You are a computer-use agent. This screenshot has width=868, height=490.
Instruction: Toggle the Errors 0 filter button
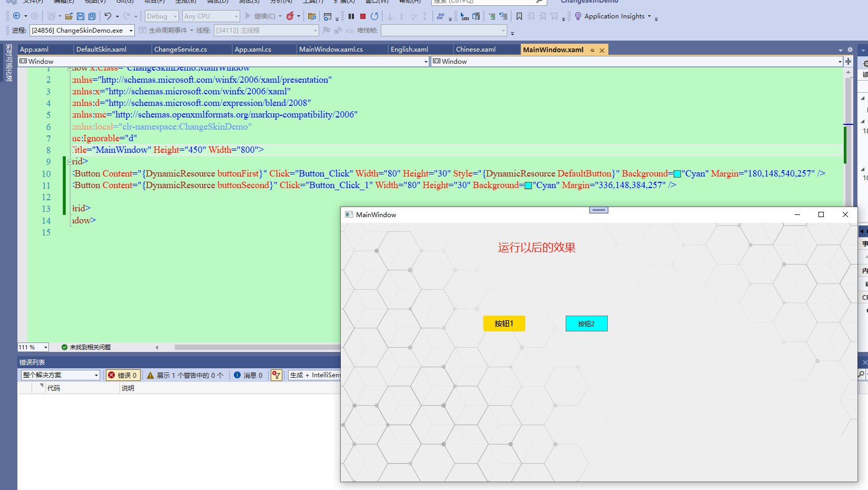click(x=123, y=375)
